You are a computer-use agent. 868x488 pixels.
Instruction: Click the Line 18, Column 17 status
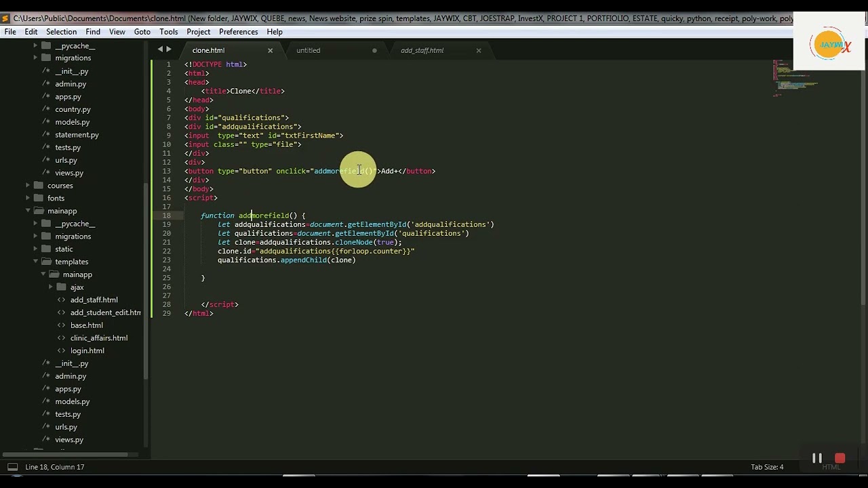[x=54, y=467]
